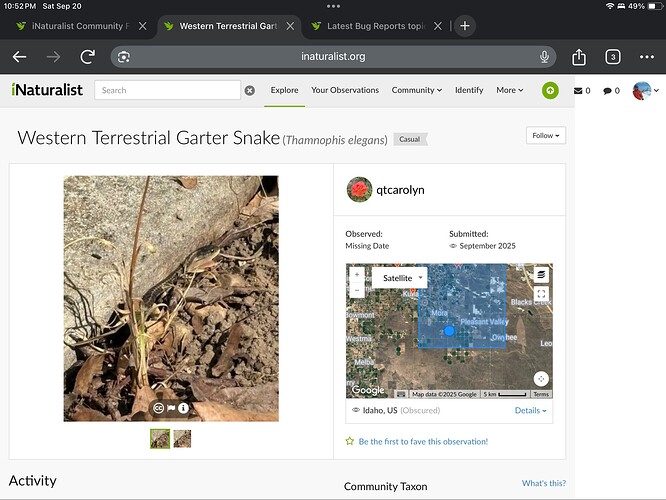Viewport: 666px width, 500px height.
Task: Close the iNaturalist Community Forum tab
Action: pos(143,26)
